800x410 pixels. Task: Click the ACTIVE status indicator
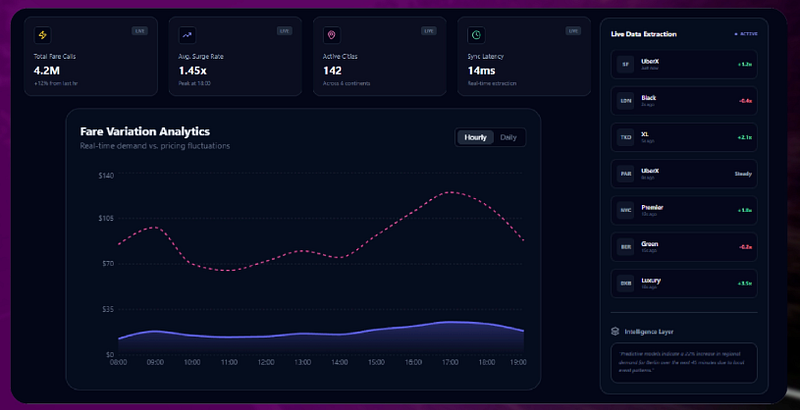pos(746,34)
